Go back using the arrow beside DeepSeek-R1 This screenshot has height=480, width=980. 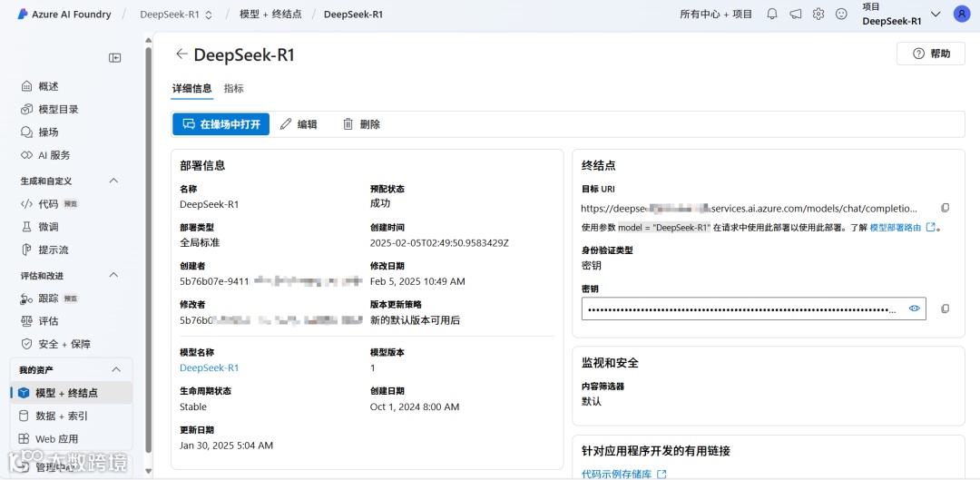click(x=181, y=54)
